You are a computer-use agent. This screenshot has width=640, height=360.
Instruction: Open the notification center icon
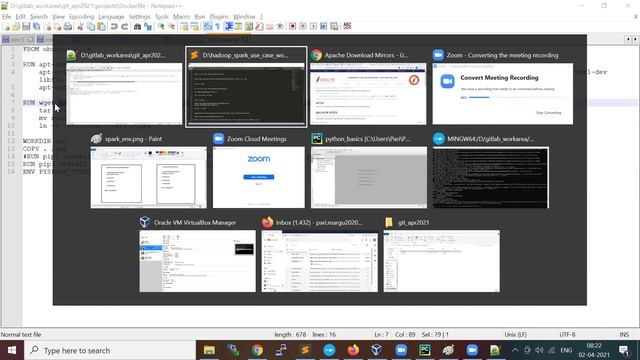pos(624,350)
